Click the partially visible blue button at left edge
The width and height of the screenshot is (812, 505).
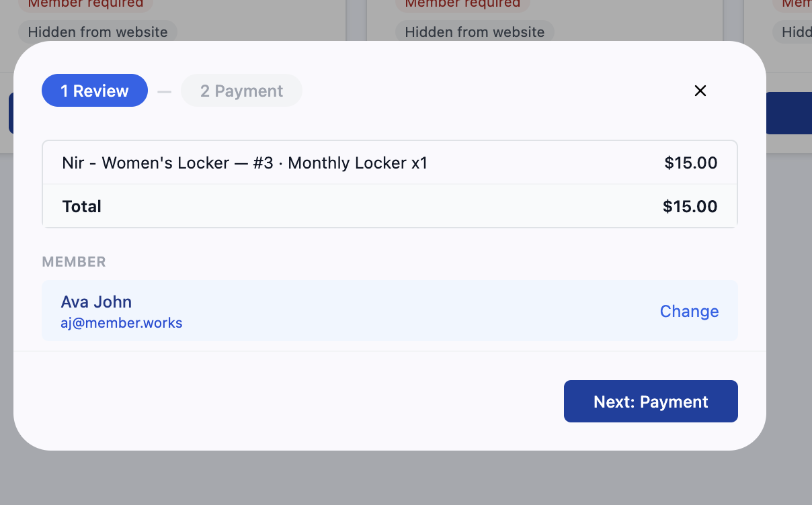pyautogui.click(x=11, y=113)
